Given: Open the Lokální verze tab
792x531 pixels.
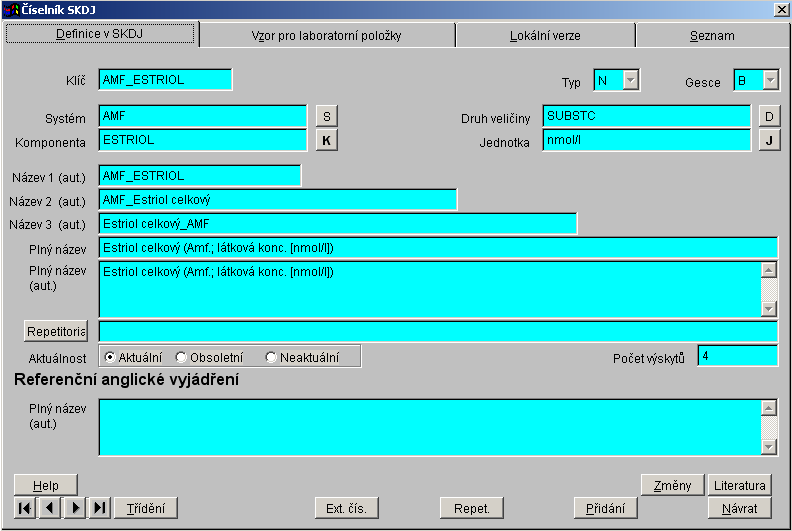Looking at the screenshot, I should click(545, 35).
